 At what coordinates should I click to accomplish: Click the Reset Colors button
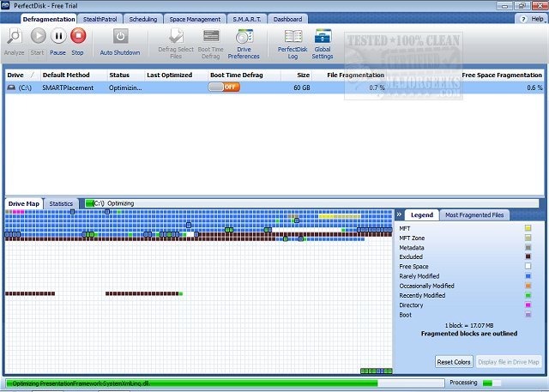pyautogui.click(x=454, y=362)
